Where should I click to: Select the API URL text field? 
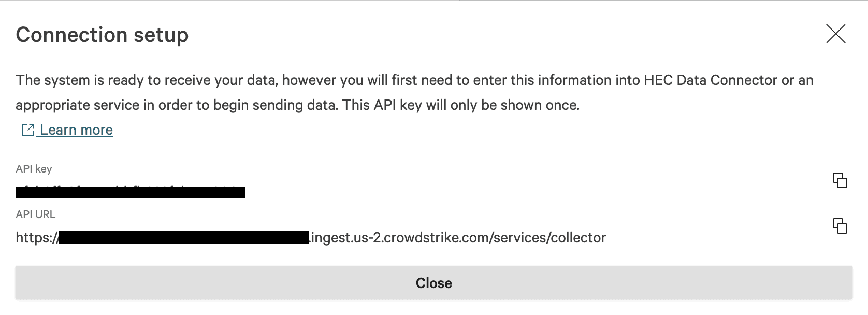[311, 238]
